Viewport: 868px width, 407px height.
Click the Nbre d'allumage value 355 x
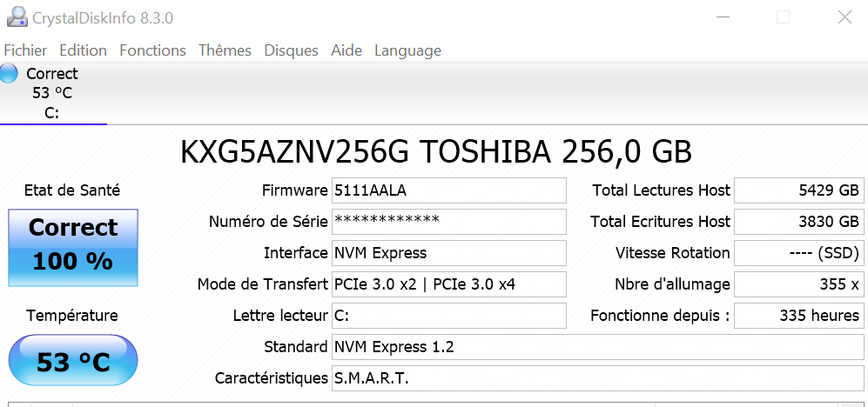(x=798, y=284)
